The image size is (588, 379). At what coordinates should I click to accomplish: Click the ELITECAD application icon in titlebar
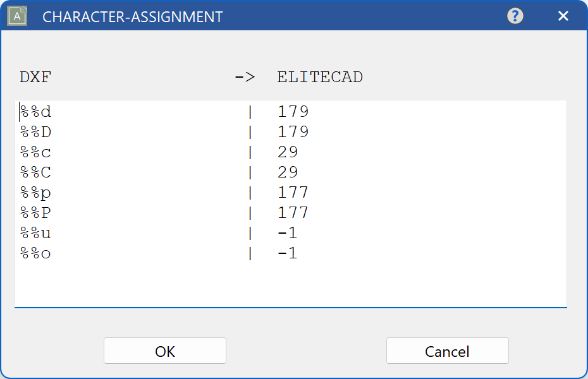15,15
